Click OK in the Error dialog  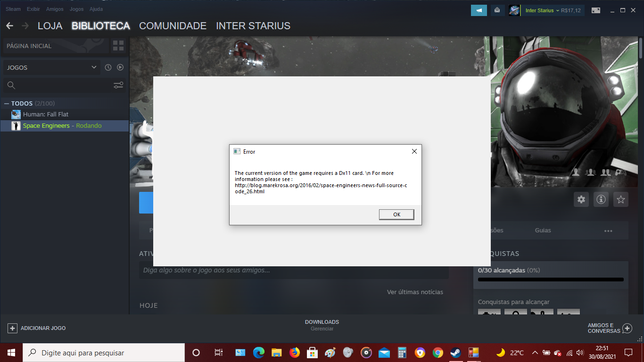[396, 214]
